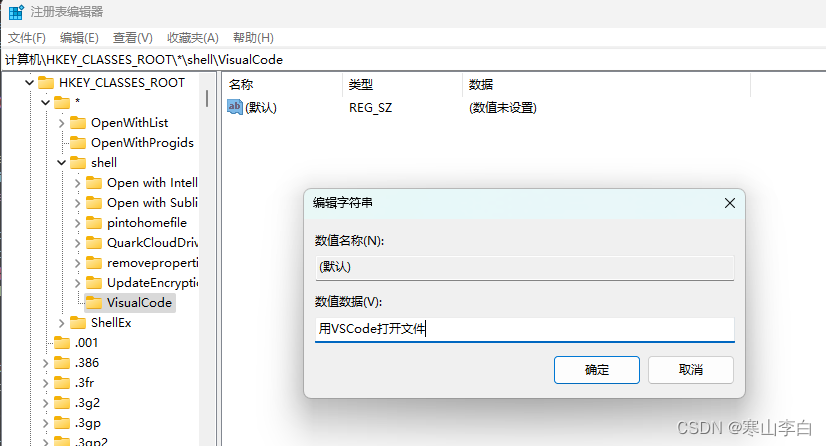
Task: Collapse the * key node
Action: click(x=45, y=102)
